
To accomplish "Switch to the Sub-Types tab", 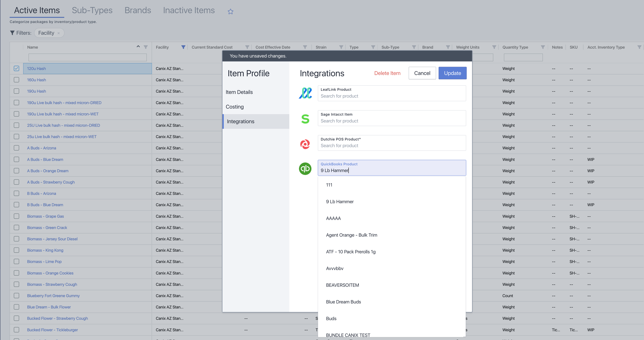I will click(92, 10).
